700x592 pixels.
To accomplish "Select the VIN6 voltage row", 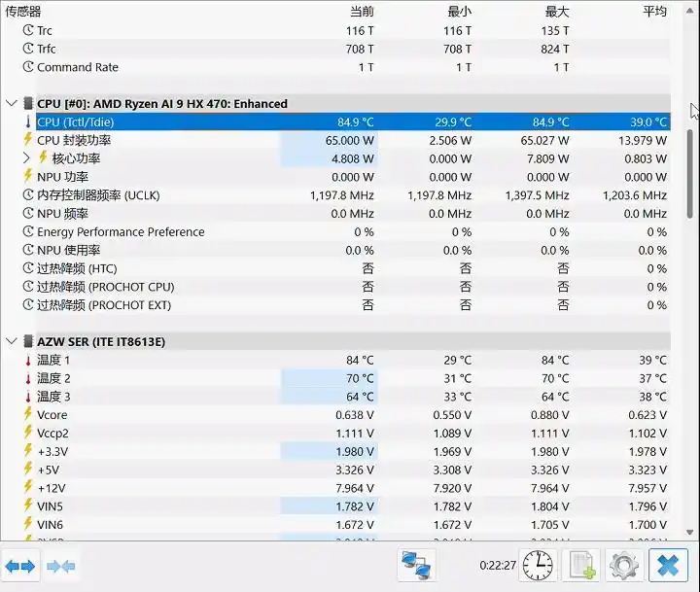I will point(353,525).
